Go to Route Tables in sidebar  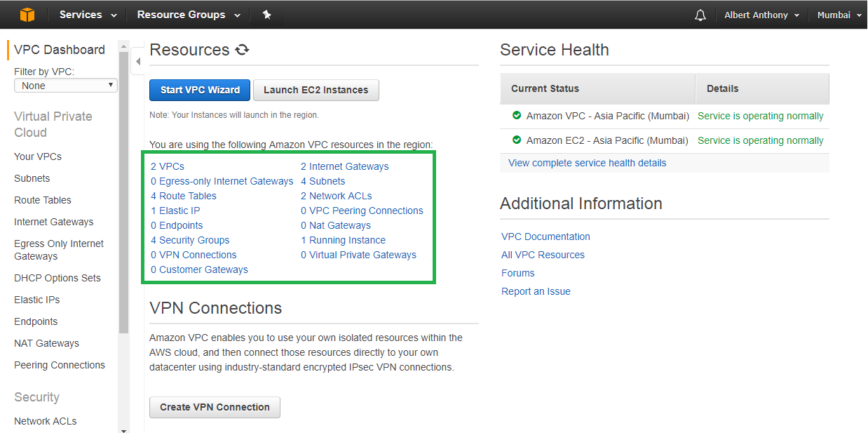click(43, 200)
